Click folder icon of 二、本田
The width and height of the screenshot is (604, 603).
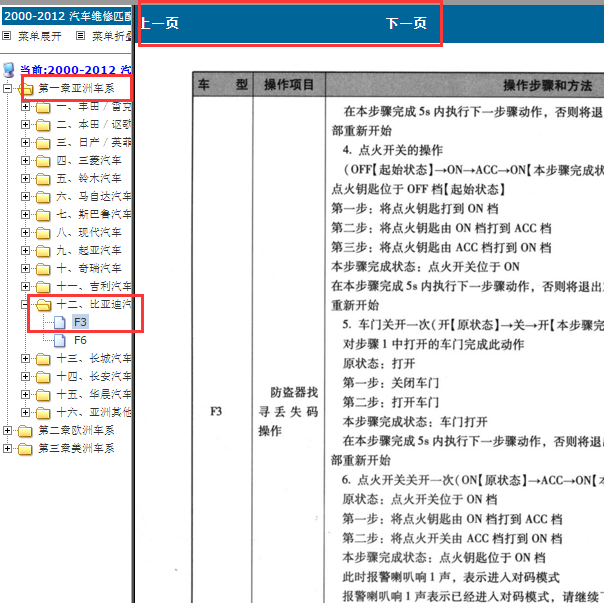pos(43,125)
